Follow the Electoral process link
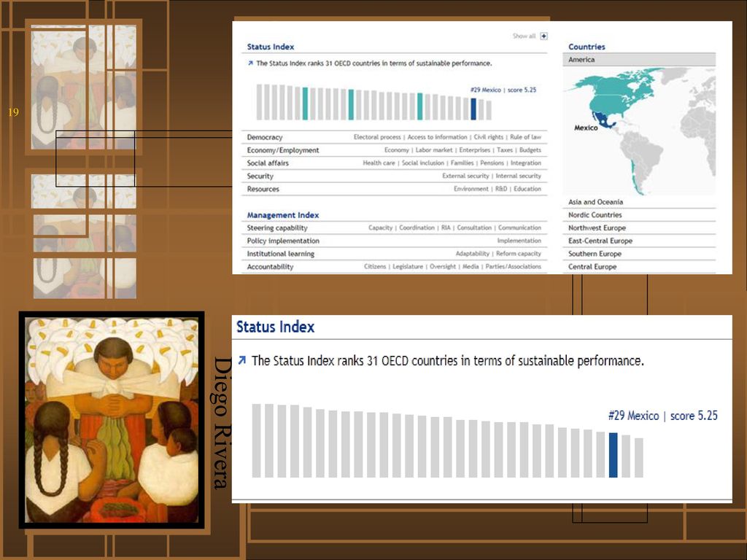747x560 pixels. (377, 137)
